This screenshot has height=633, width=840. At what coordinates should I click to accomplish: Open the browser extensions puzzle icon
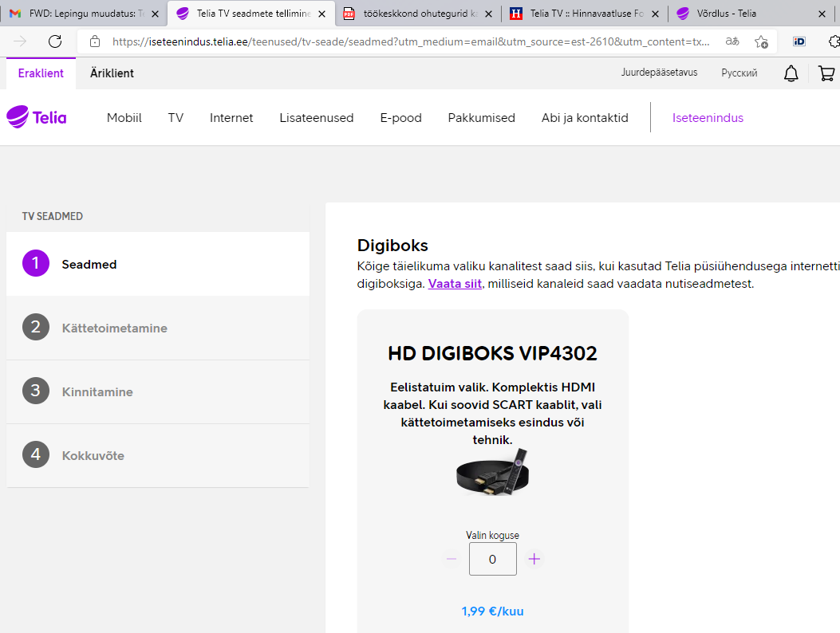tap(834, 41)
